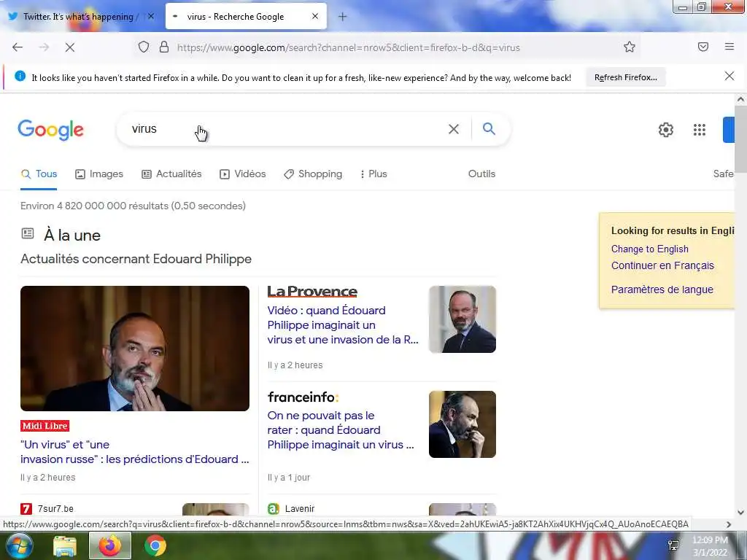Screen dimensions: 747x560
Task: Choose Continuer en Français
Action: [x=662, y=265]
